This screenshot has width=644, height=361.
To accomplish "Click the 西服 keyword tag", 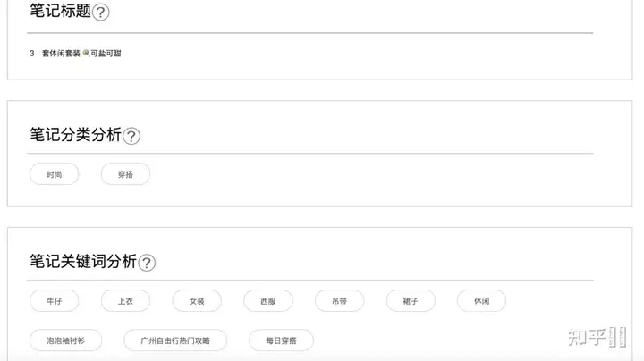I will click(268, 301).
